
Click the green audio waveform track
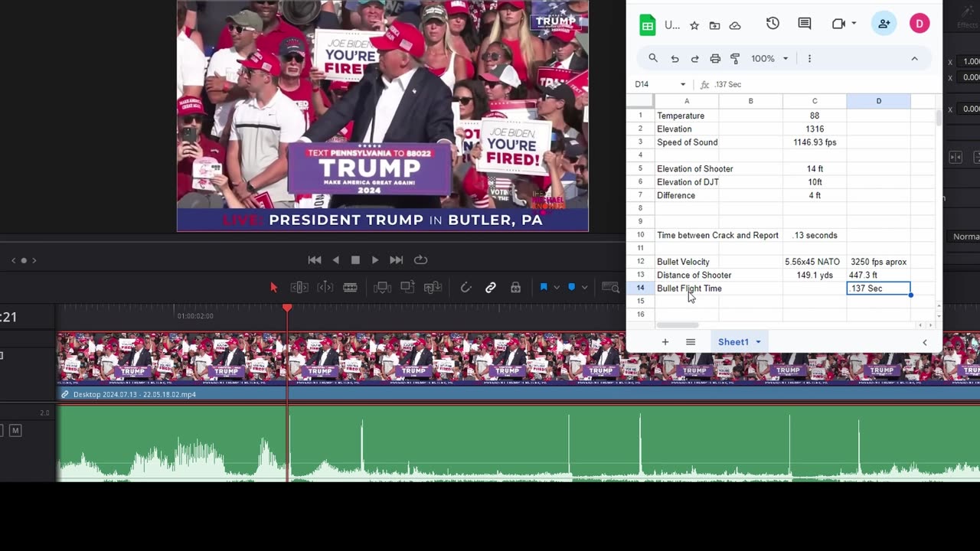[518, 442]
